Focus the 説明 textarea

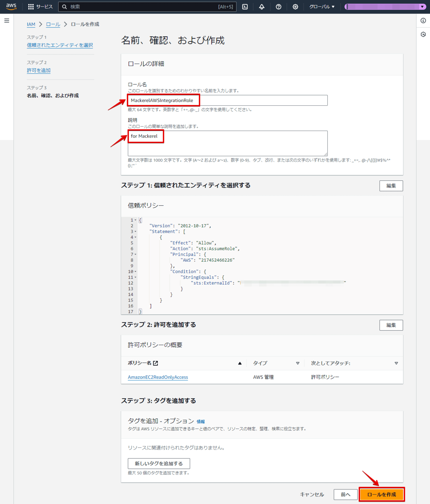(227, 143)
